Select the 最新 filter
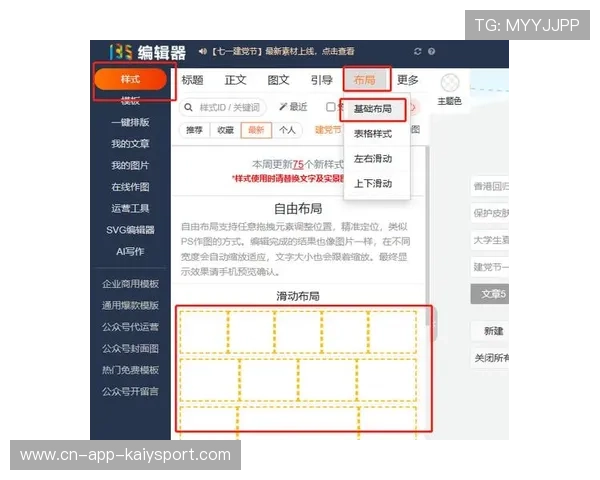Image resolution: width=600 pixels, height=480 pixels. (x=256, y=130)
